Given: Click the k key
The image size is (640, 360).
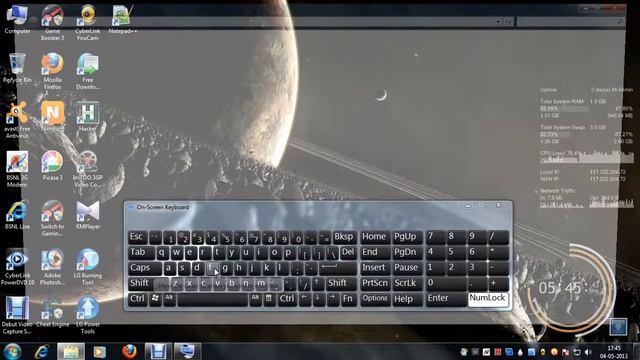Looking at the screenshot, I should [267, 268].
